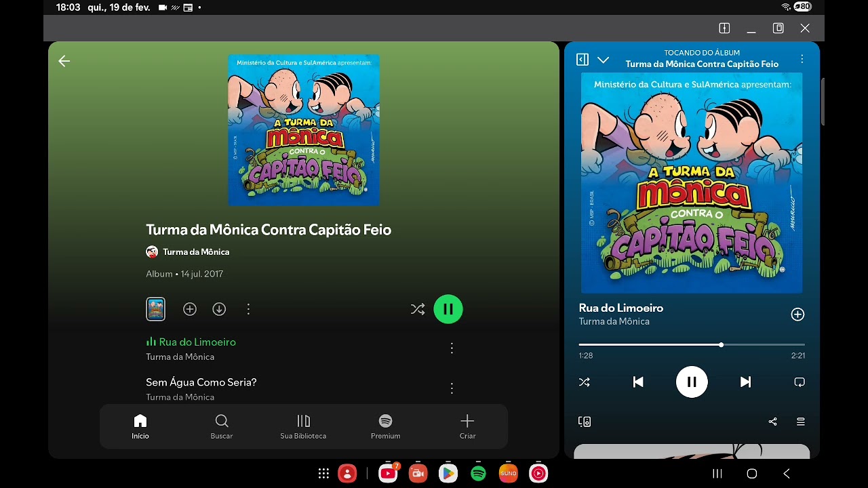The width and height of the screenshot is (868, 488).
Task: Add the now-playing song to Liked Songs
Action: coord(797,314)
